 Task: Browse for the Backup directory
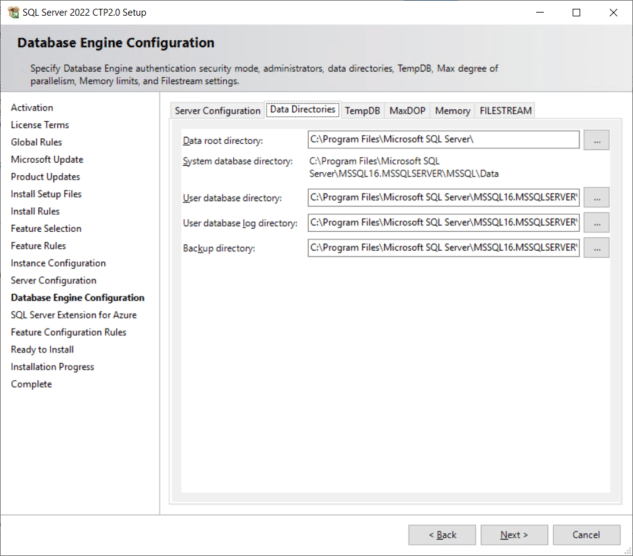click(597, 248)
